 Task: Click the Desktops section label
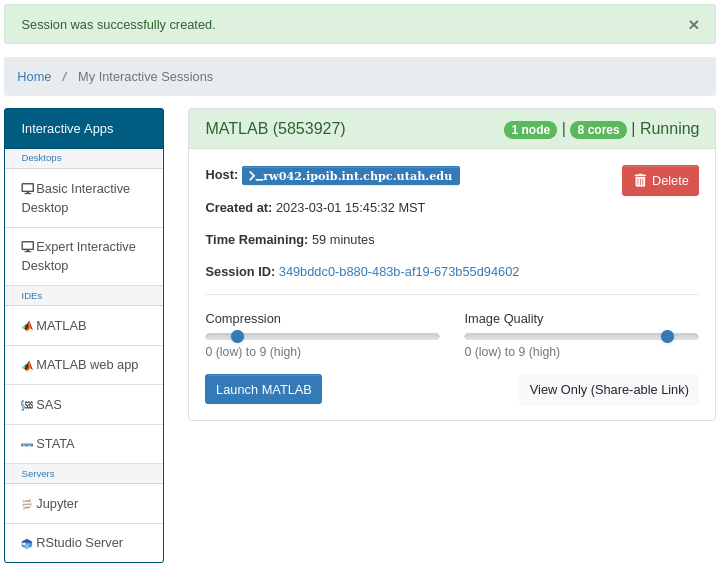point(41,158)
